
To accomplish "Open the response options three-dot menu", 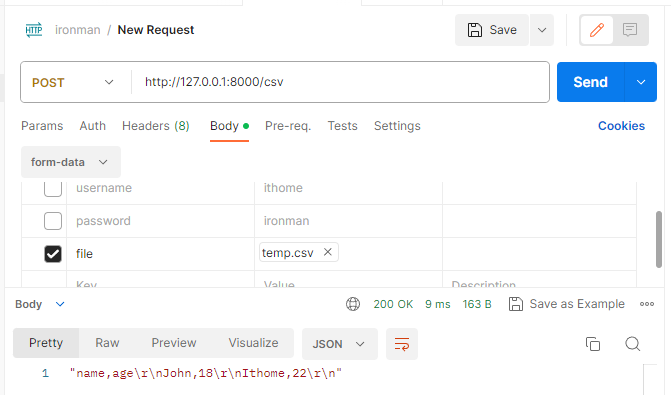I will point(647,304).
